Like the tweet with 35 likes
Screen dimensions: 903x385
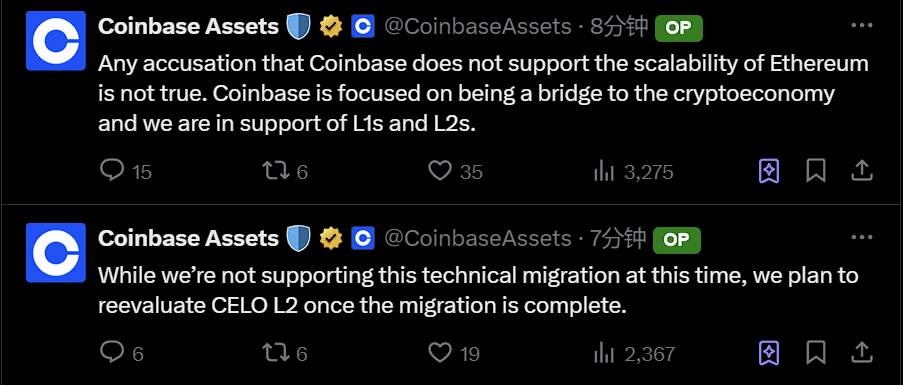(x=441, y=171)
